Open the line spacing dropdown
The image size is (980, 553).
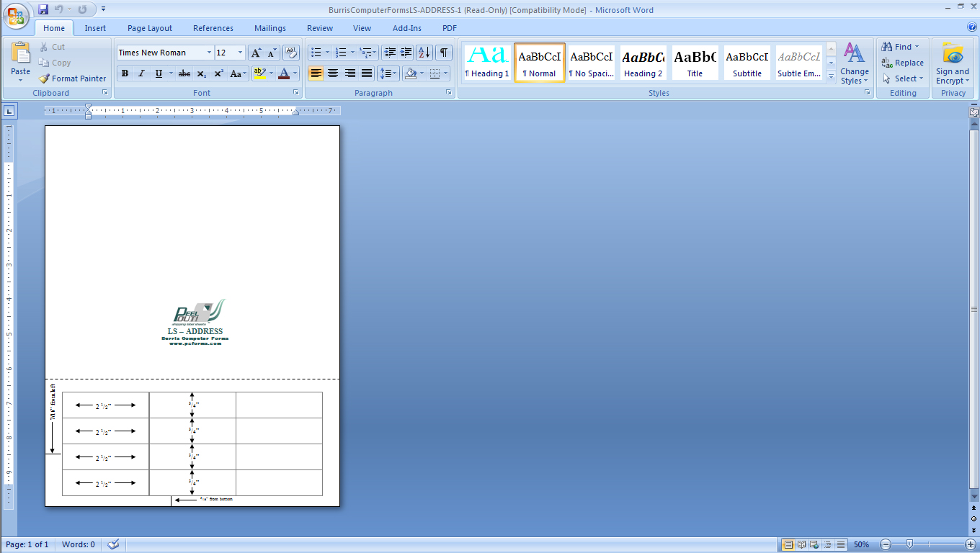tap(388, 73)
